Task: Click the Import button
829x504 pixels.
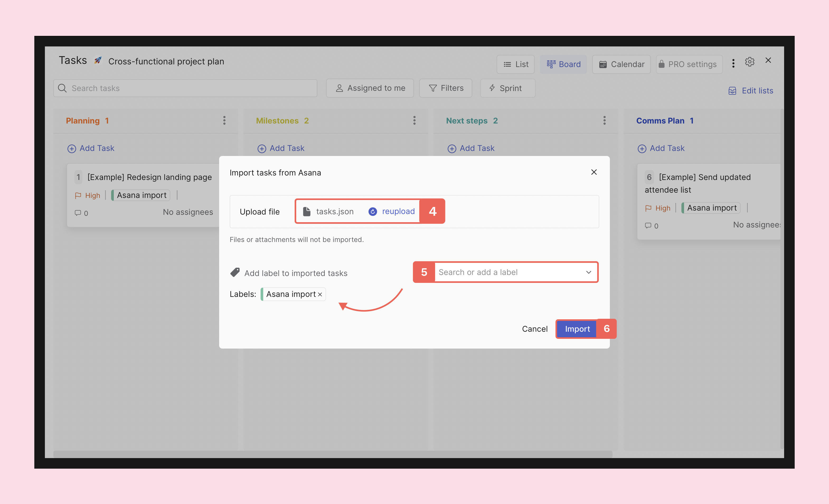Action: [577, 329]
